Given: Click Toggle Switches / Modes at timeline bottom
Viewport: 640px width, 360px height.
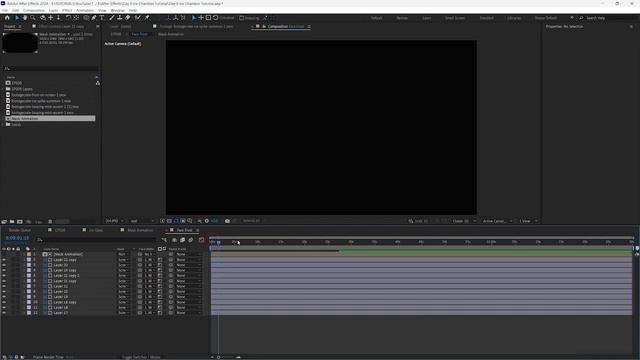Looking at the screenshot, I should (141, 357).
